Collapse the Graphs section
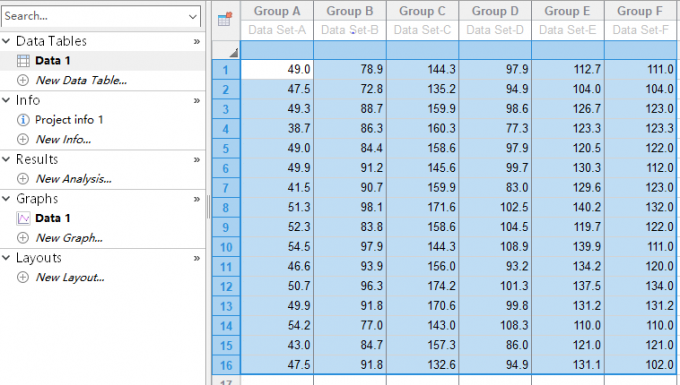The width and height of the screenshot is (680, 385). pos(6,199)
